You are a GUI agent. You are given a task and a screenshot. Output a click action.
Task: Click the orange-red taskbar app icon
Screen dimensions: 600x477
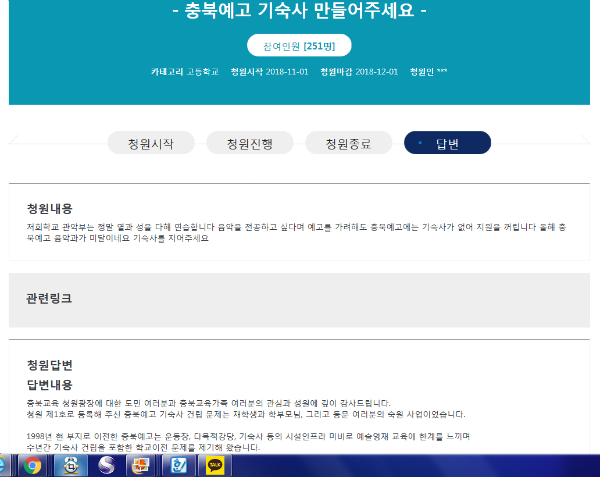tap(142, 465)
